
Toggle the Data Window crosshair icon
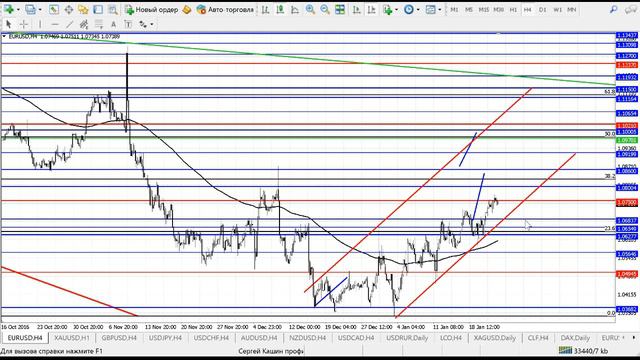click(69, 9)
